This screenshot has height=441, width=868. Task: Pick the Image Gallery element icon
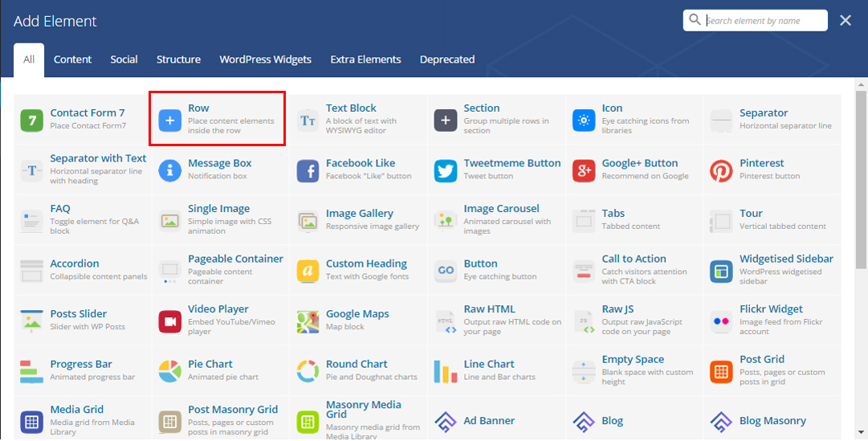click(x=308, y=221)
